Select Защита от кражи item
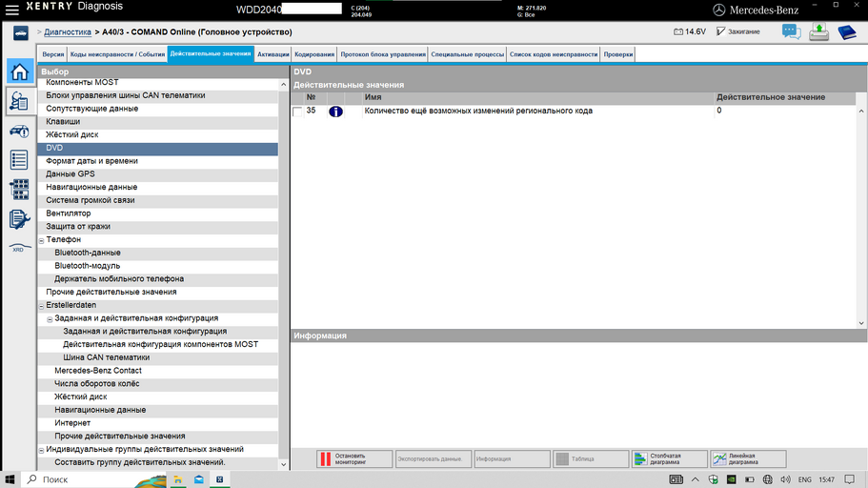The height and width of the screenshot is (488, 868). click(158, 227)
